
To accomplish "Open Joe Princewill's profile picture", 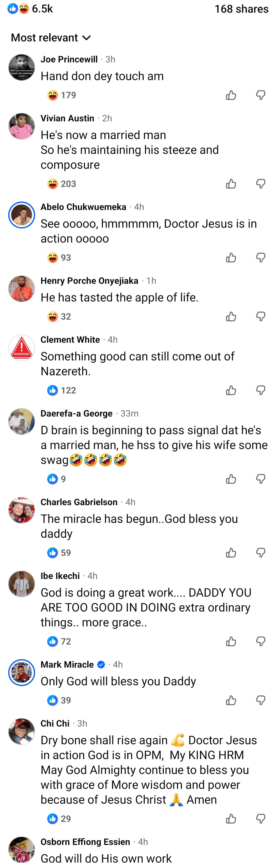I will coord(21,67).
